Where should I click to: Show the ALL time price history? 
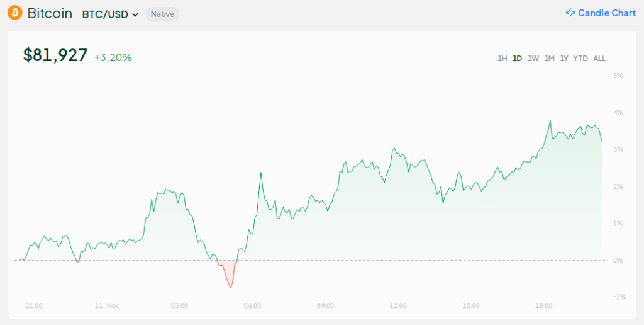coord(599,59)
